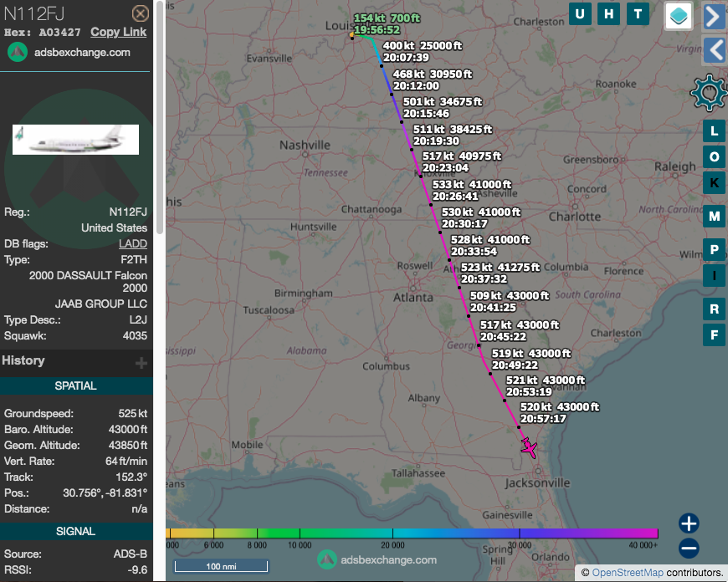The height and width of the screenshot is (582, 728).
Task: Click the Vert. Rate value 64 ft/min
Action: point(126,462)
